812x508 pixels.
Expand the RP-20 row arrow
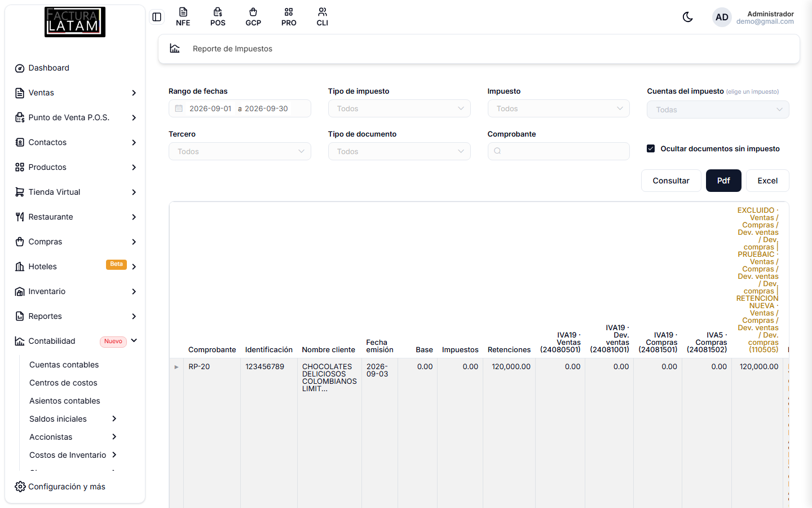point(176,367)
